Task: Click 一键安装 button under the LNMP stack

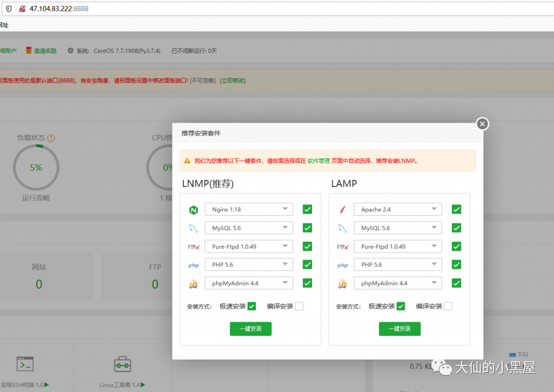Action: tap(250, 329)
